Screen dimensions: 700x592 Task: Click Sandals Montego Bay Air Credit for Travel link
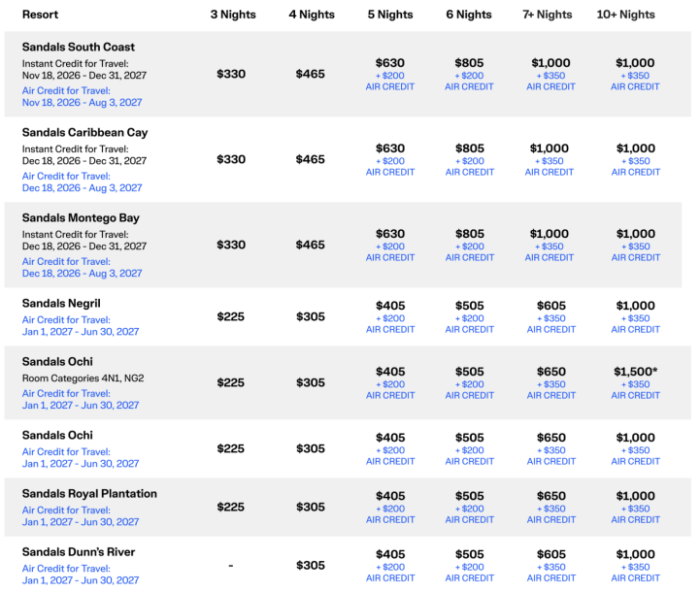(x=67, y=261)
